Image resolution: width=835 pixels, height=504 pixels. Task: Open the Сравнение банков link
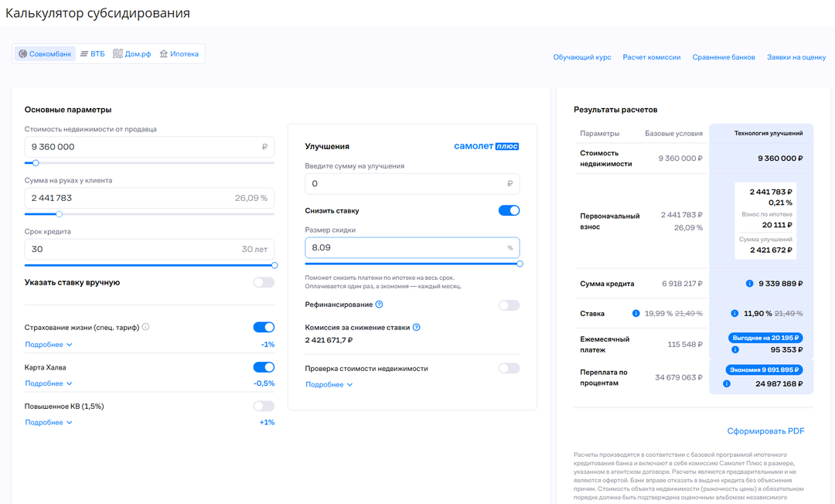(x=723, y=57)
